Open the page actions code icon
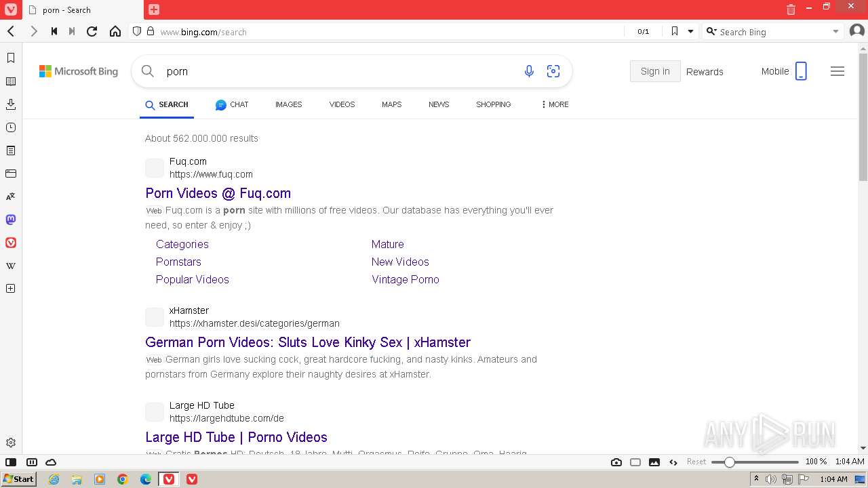868x488 pixels. click(673, 462)
